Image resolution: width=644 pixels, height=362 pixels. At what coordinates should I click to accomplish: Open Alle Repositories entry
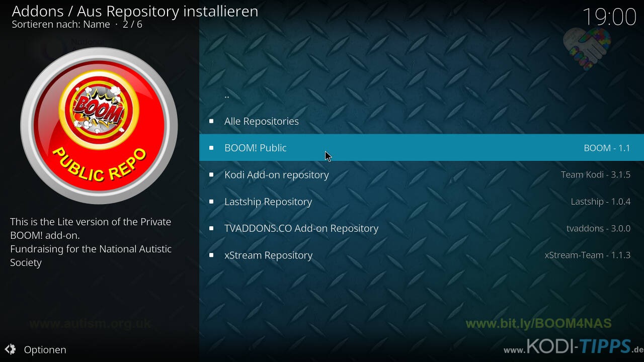click(x=422, y=121)
